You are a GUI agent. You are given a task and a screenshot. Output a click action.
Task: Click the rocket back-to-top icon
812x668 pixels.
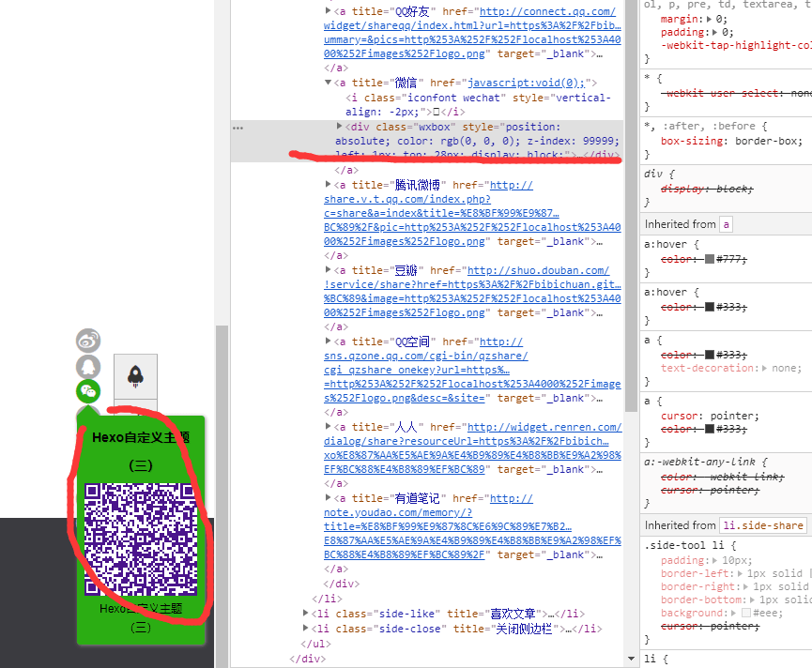135,376
